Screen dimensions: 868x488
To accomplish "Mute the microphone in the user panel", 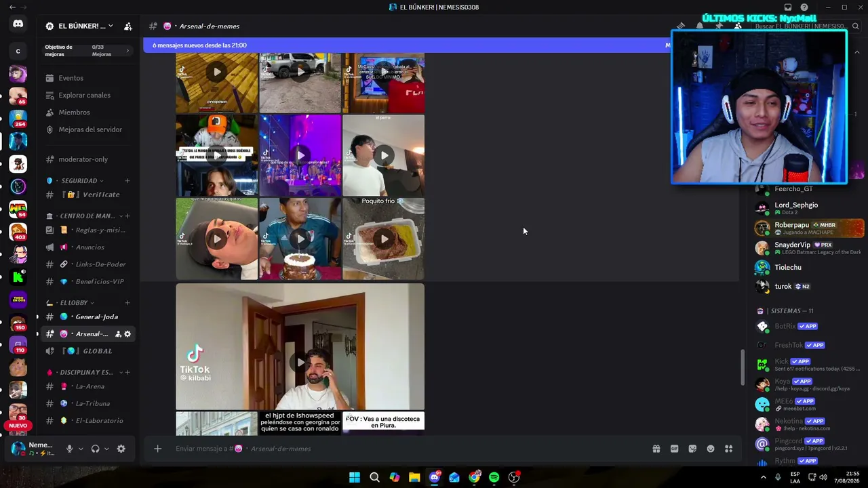I will coord(69,449).
